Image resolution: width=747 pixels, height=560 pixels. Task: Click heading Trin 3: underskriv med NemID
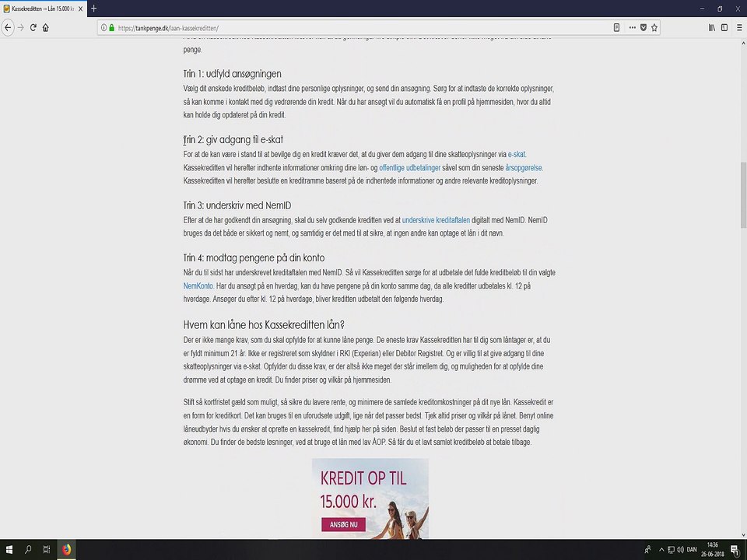237,205
